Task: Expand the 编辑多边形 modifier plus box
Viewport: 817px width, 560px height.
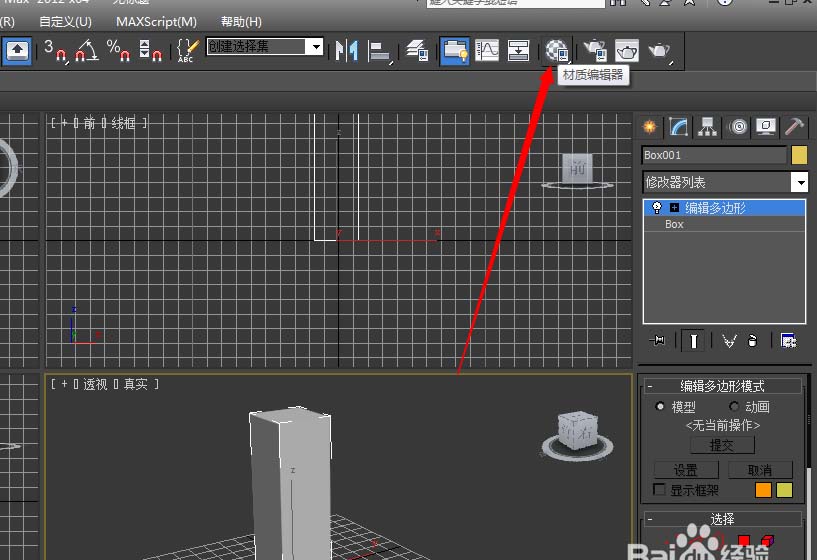Action: click(x=674, y=208)
